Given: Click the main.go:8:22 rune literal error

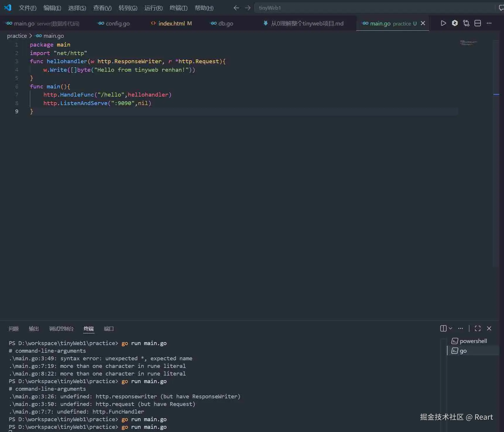Looking at the screenshot, I should pyautogui.click(x=97, y=373).
